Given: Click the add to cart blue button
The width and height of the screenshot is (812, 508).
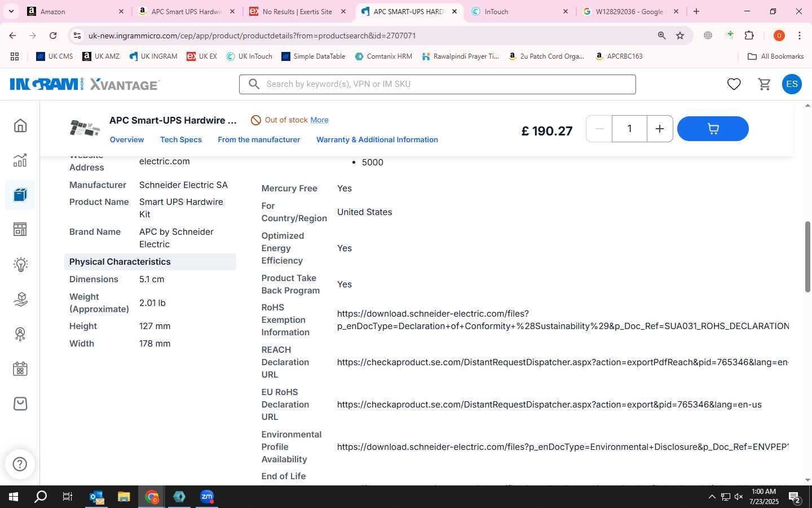Looking at the screenshot, I should 713,129.
